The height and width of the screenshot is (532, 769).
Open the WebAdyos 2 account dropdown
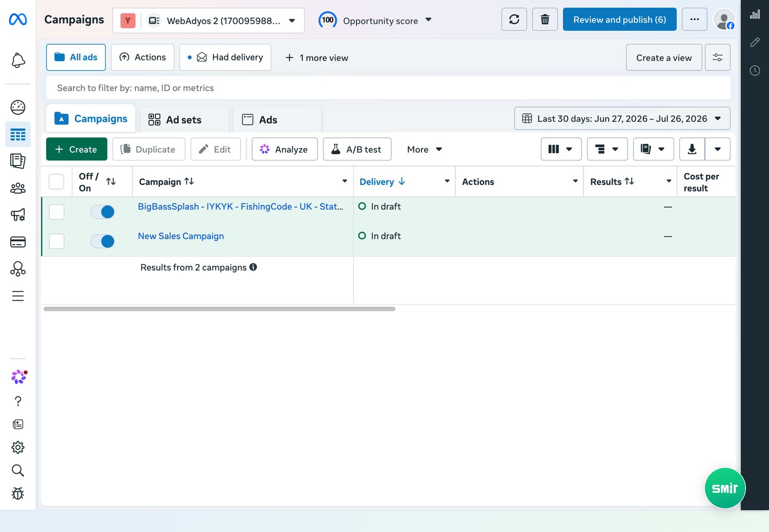pos(208,21)
